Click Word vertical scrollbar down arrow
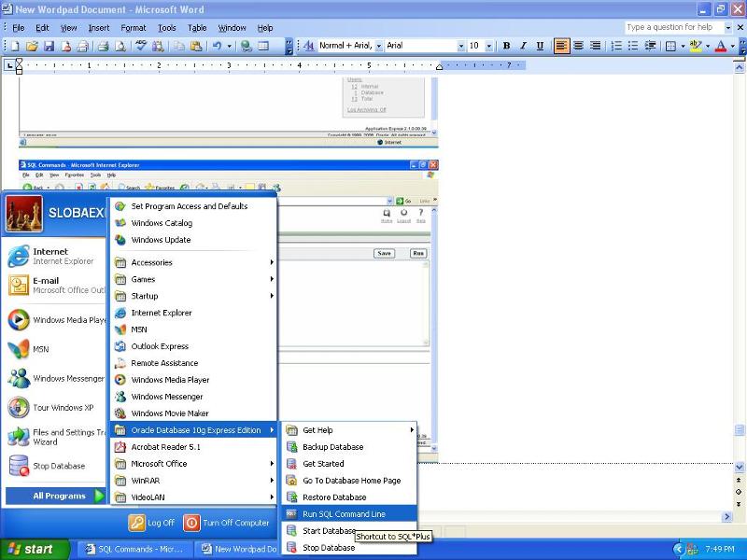Image resolution: width=747 pixels, height=560 pixels. pos(739,468)
